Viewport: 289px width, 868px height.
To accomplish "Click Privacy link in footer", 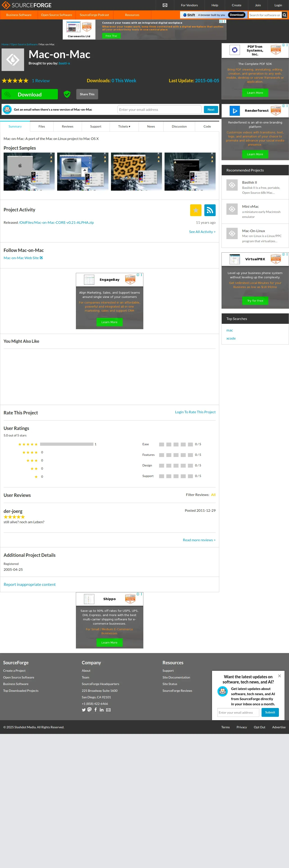I will tap(242, 727).
